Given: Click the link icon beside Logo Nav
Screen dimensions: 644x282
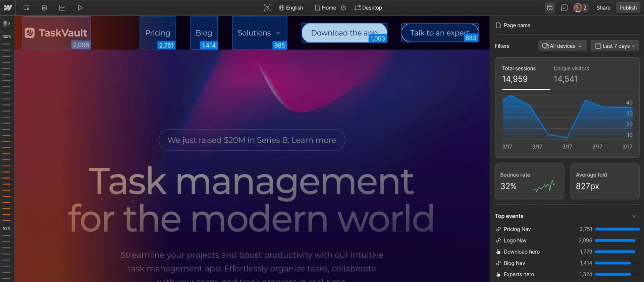Looking at the screenshot, I should [x=498, y=240].
